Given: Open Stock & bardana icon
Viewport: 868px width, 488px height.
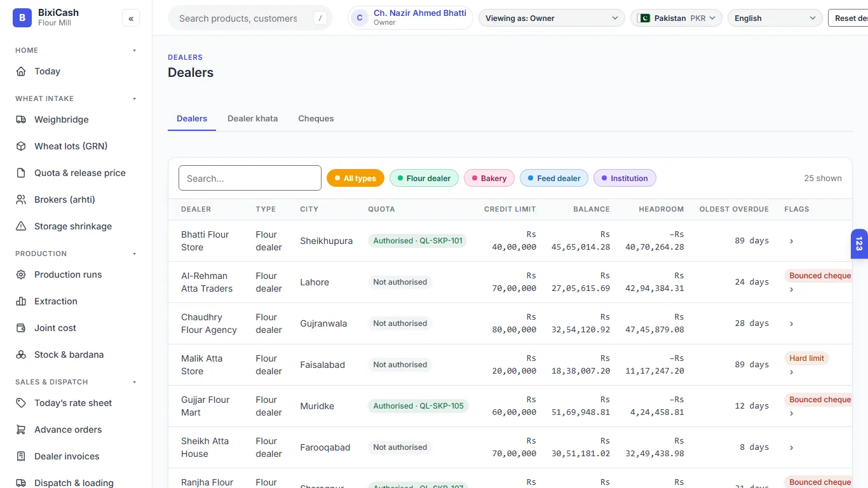Looking at the screenshot, I should 21,355.
